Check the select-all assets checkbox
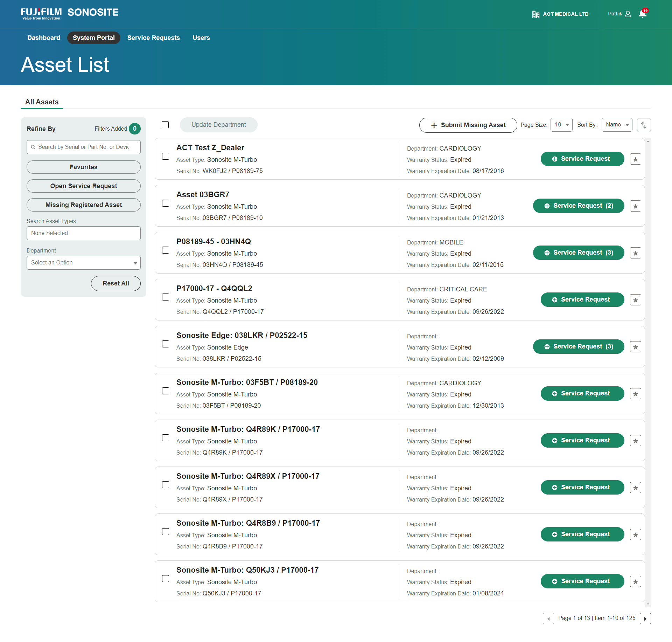Viewport: 672px width, 642px height. 165,125
